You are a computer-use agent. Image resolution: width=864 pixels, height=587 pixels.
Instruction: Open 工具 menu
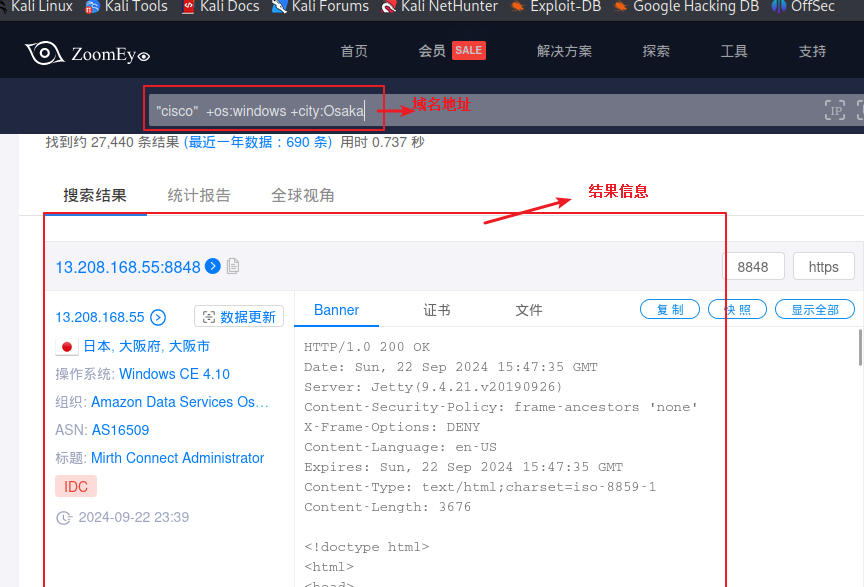pos(734,51)
